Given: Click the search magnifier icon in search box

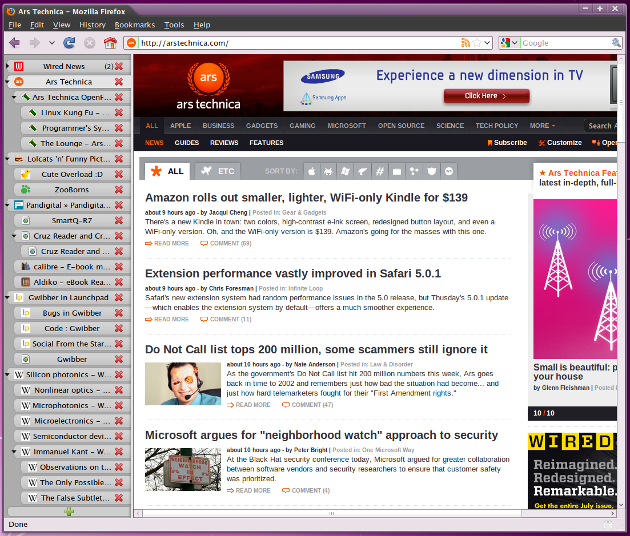Looking at the screenshot, I should pos(616,43).
